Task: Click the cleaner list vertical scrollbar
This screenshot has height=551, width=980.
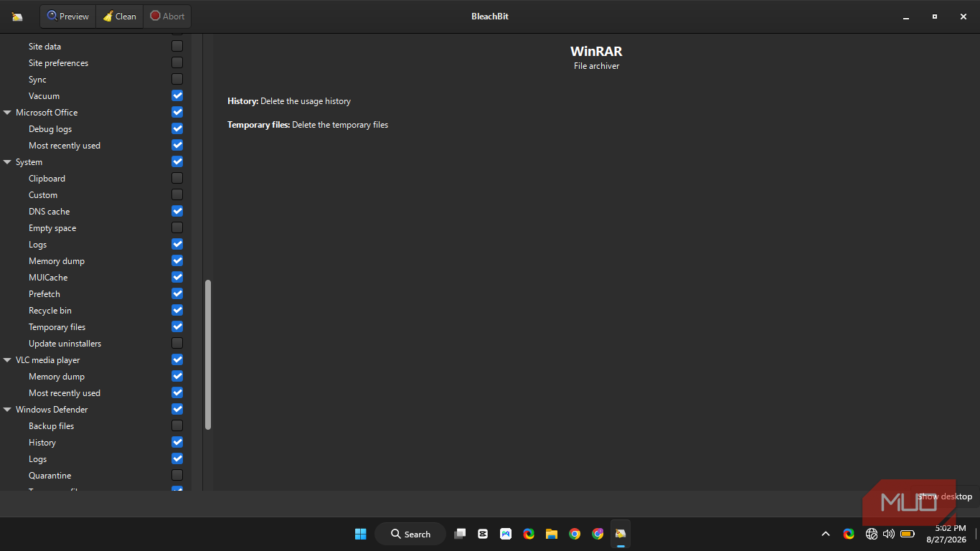Action: [208, 354]
